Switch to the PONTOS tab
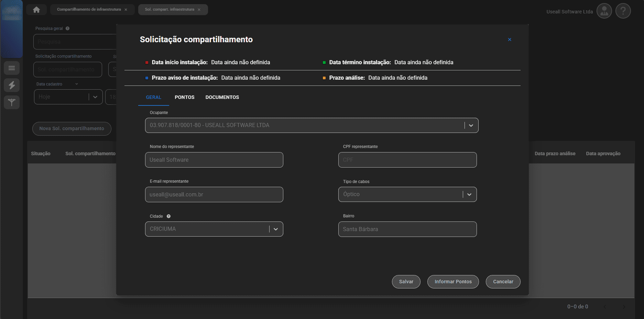The image size is (644, 319). pyautogui.click(x=184, y=97)
